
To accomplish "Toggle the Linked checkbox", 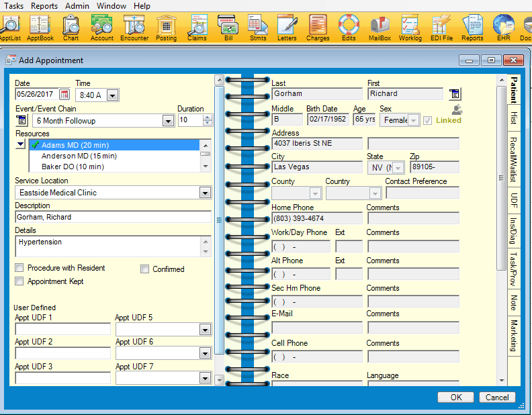I will point(427,120).
